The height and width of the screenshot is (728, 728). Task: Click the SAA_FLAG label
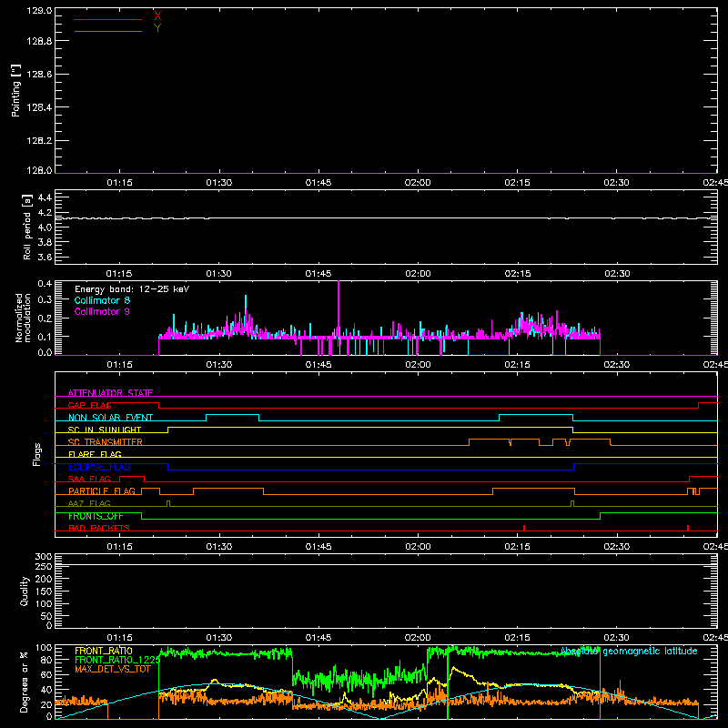pyautogui.click(x=89, y=479)
